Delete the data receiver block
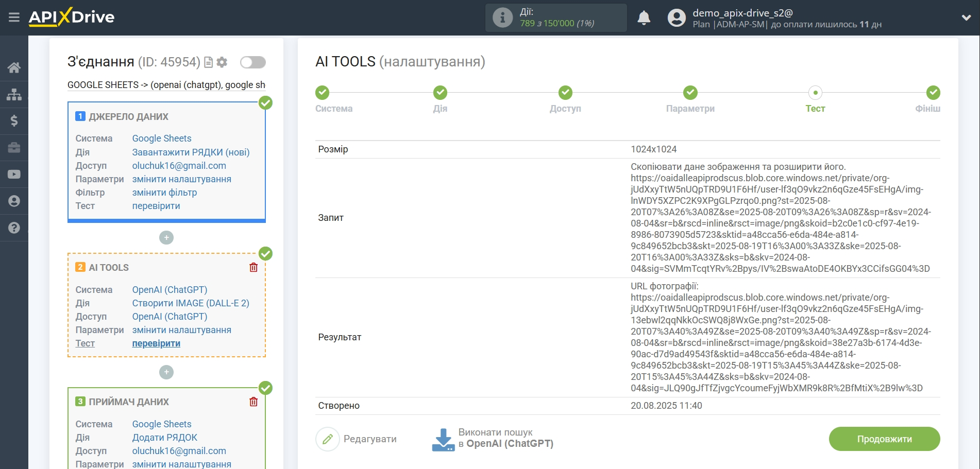 pyautogui.click(x=254, y=402)
